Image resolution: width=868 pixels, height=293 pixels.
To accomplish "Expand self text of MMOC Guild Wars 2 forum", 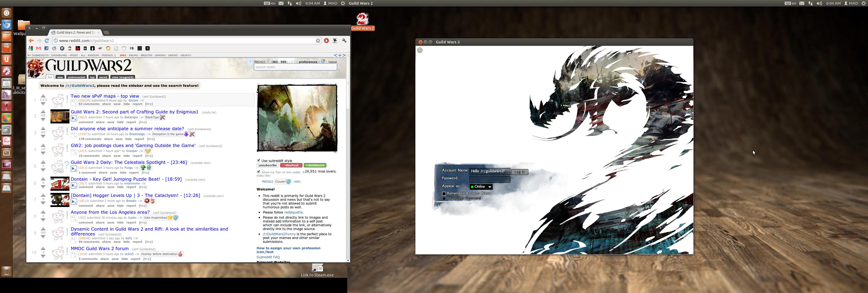I will tap(74, 254).
